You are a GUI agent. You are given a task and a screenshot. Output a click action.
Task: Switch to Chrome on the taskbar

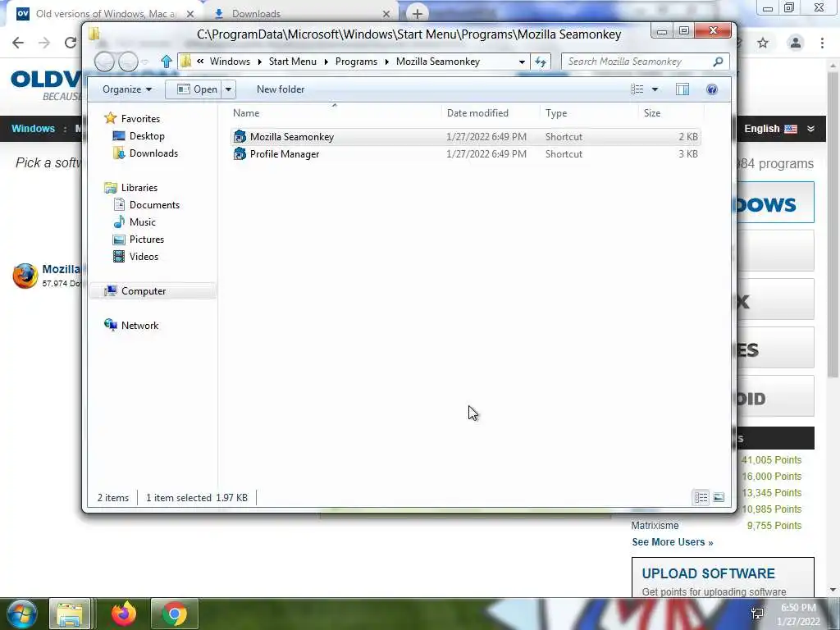(x=175, y=614)
